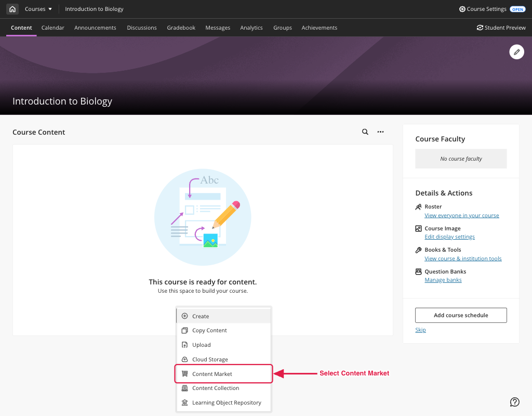Go to the Gradebook tab

tap(181, 28)
